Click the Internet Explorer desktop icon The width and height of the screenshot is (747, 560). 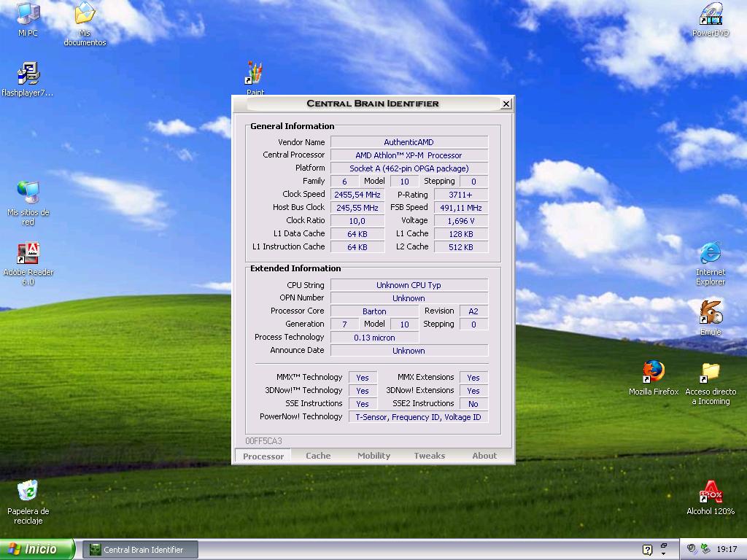pos(711,254)
